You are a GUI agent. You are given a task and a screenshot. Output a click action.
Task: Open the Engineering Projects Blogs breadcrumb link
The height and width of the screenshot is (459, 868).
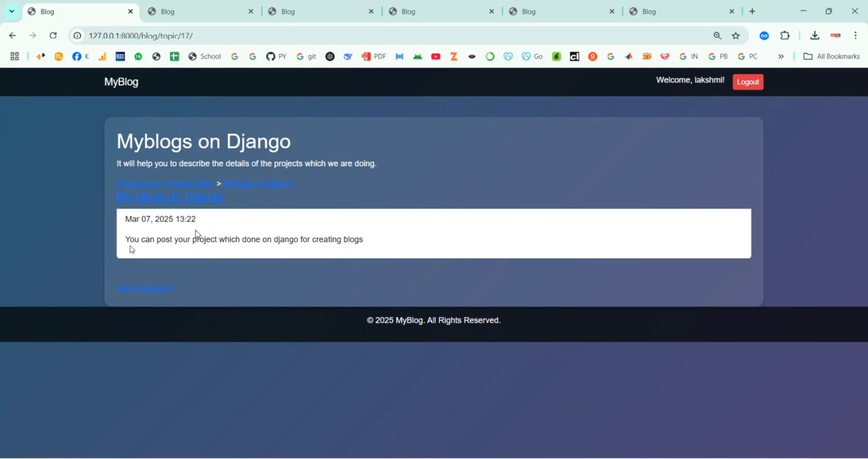pos(165,184)
